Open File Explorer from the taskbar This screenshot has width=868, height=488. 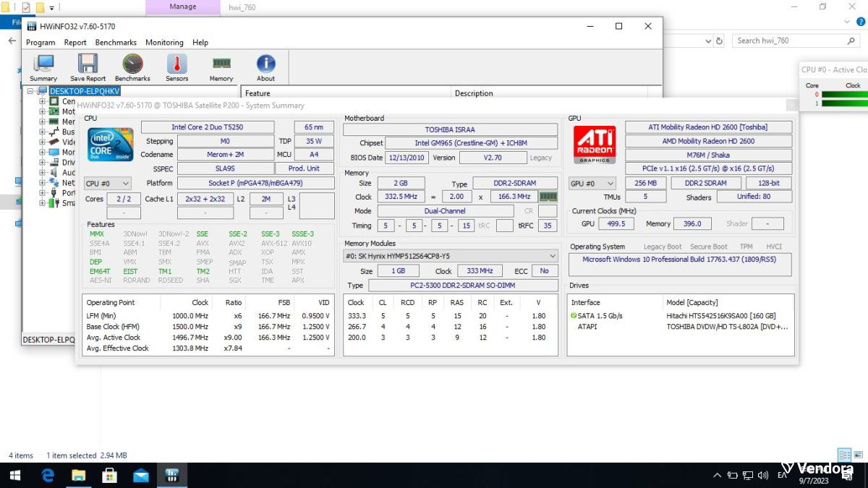[78, 475]
